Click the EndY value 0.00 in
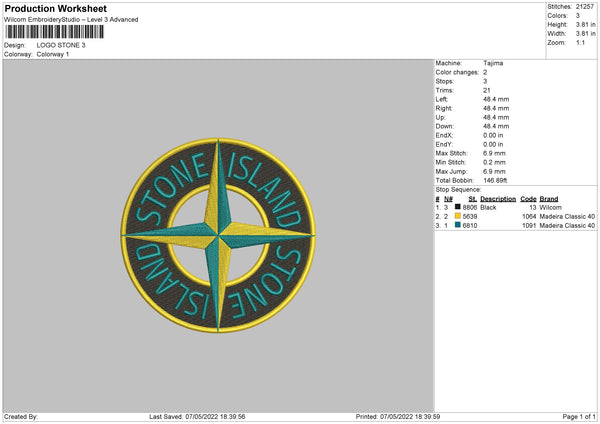This screenshot has height=424, width=600. coord(493,145)
